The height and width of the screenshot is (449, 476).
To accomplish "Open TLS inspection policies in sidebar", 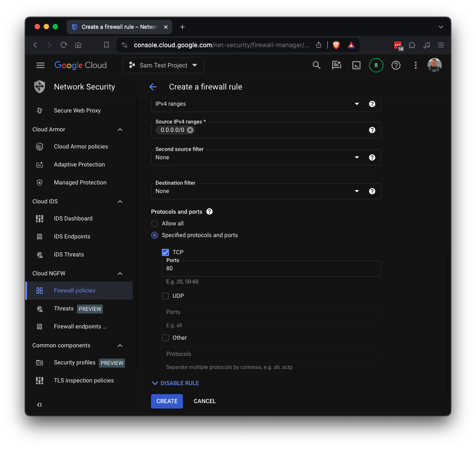I will pos(79,380).
